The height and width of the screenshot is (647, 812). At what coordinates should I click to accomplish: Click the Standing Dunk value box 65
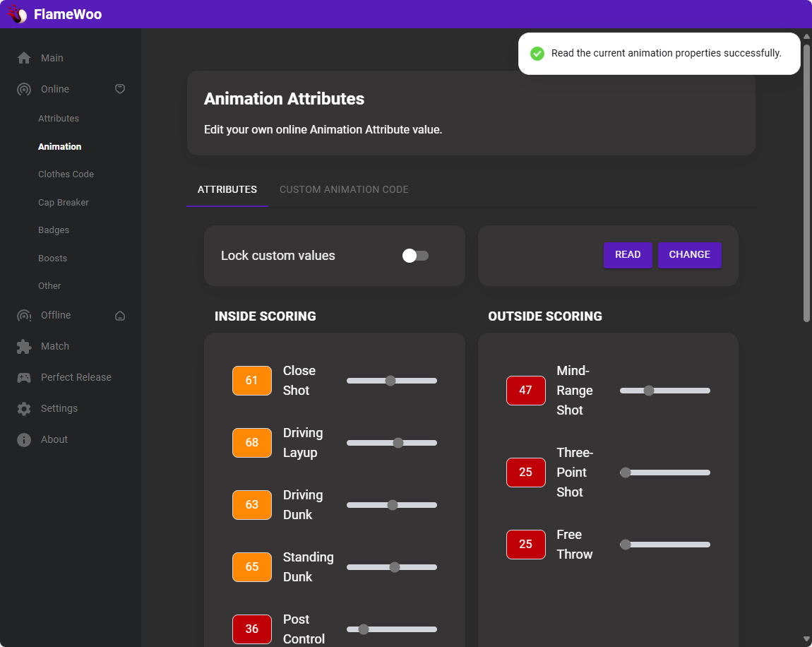[251, 567]
